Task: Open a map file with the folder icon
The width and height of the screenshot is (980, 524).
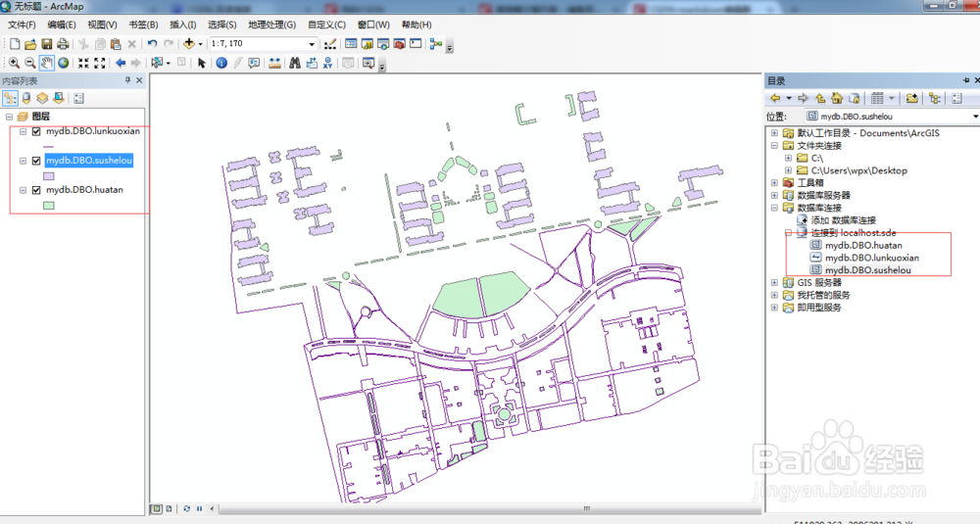Action: 30,44
